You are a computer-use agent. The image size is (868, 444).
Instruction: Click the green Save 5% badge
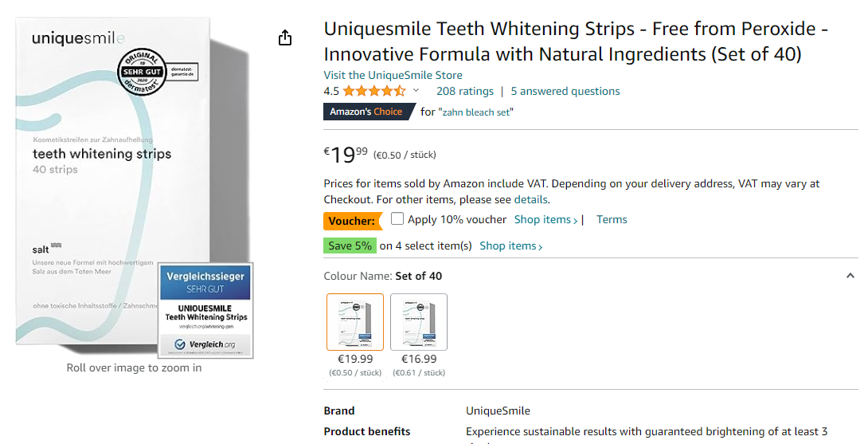[x=350, y=246]
